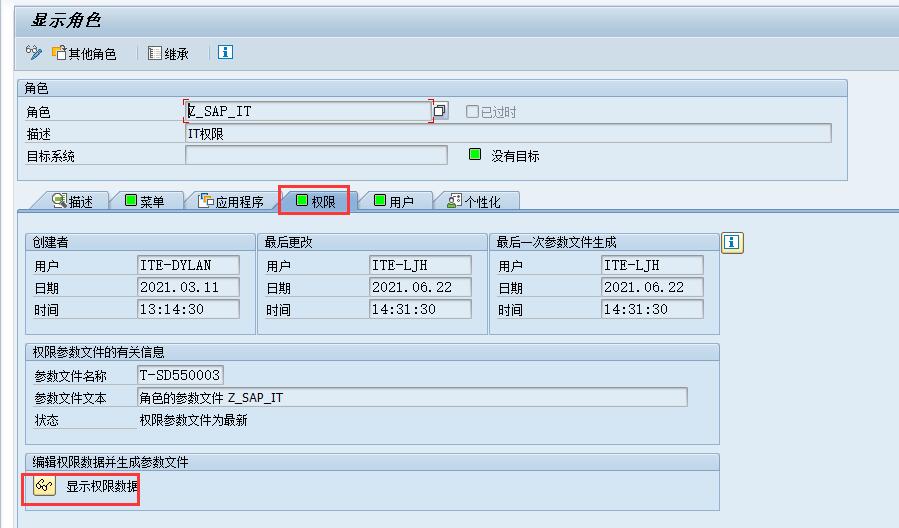Viewport: 899px width, 528px height.
Task: Click the info icon beside profile generation box
Action: (733, 243)
